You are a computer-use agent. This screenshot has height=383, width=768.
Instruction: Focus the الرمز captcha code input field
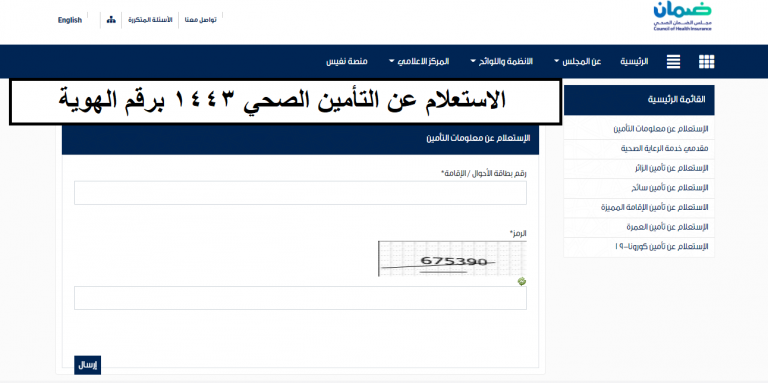(x=300, y=298)
